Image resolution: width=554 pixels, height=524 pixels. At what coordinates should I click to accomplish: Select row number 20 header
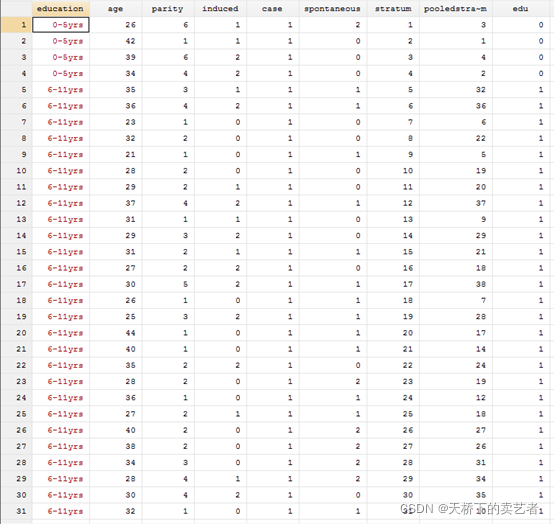pyautogui.click(x=17, y=333)
